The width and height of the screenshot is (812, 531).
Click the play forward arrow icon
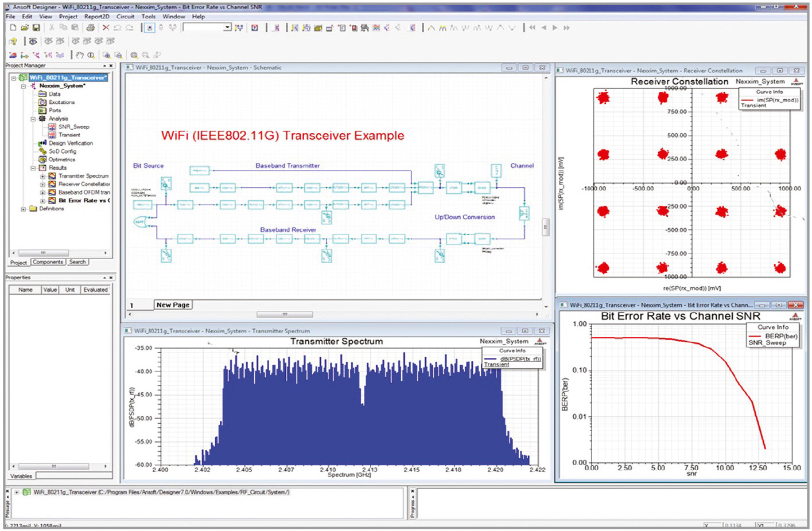point(555,28)
